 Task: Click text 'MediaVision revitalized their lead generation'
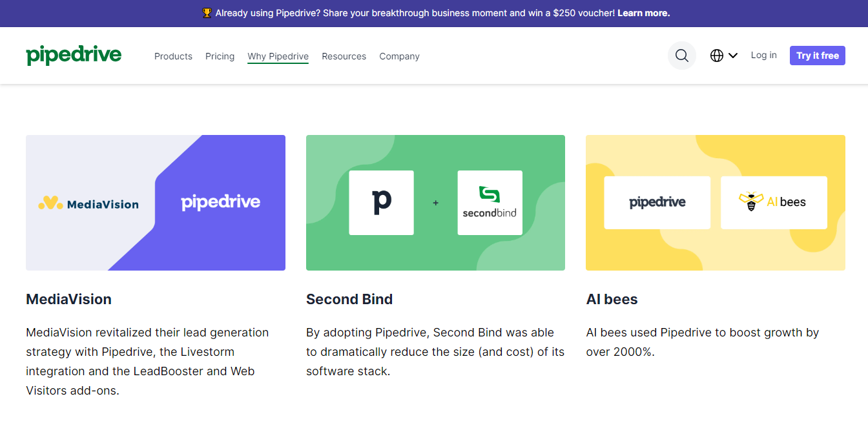147,333
